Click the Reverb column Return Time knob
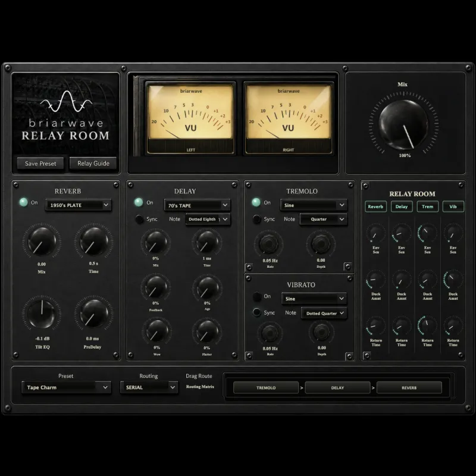This screenshot has width=476, height=476. click(x=376, y=326)
